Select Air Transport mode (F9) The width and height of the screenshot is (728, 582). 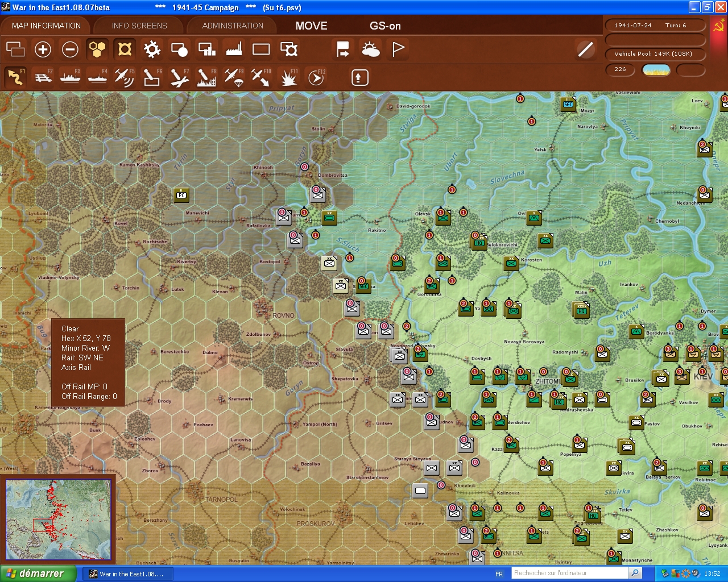pyautogui.click(x=234, y=77)
